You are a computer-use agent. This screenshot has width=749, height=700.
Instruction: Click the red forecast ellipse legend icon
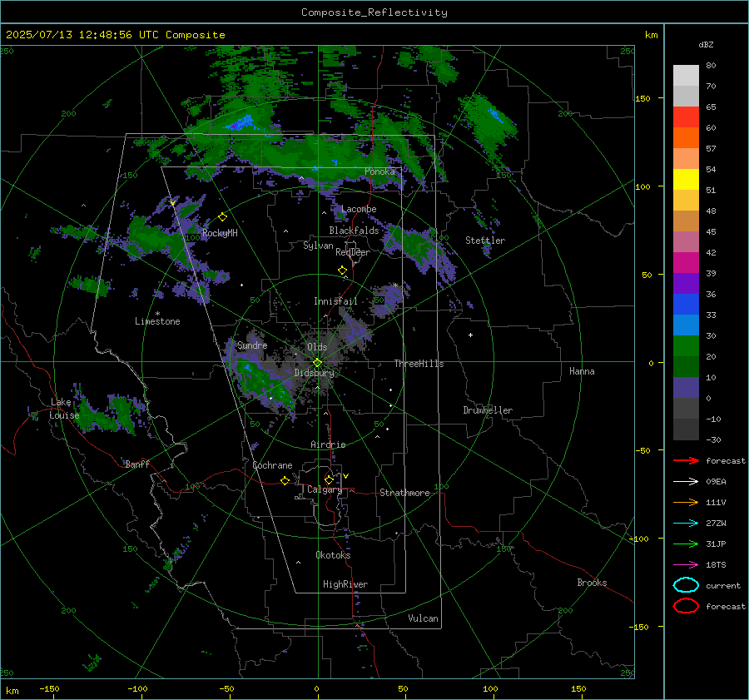[686, 606]
